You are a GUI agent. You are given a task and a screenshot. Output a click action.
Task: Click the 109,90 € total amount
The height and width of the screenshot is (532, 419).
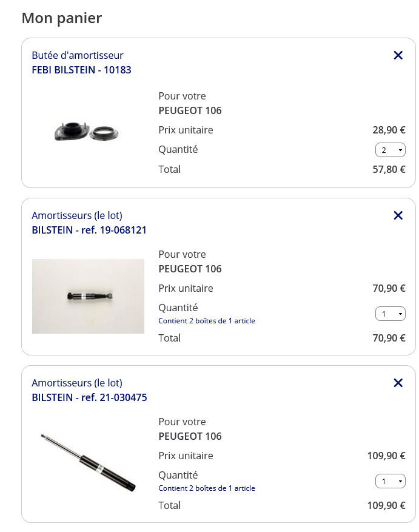coord(386,505)
